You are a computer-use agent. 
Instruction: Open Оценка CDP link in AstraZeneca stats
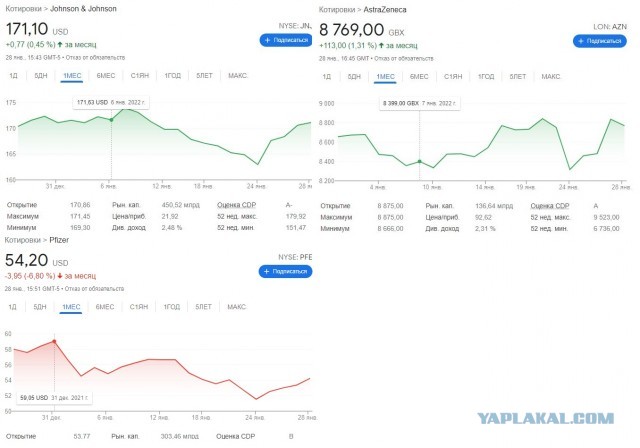click(550, 206)
